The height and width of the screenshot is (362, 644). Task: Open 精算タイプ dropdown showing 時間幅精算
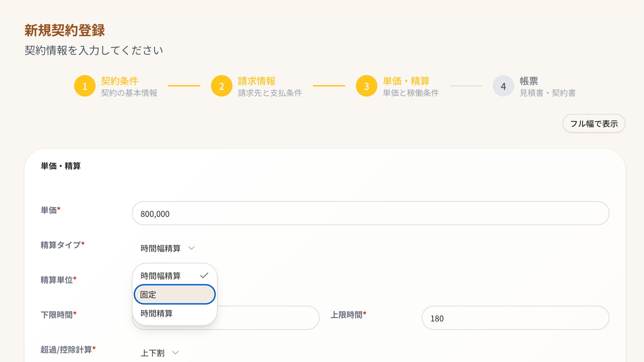(161, 248)
